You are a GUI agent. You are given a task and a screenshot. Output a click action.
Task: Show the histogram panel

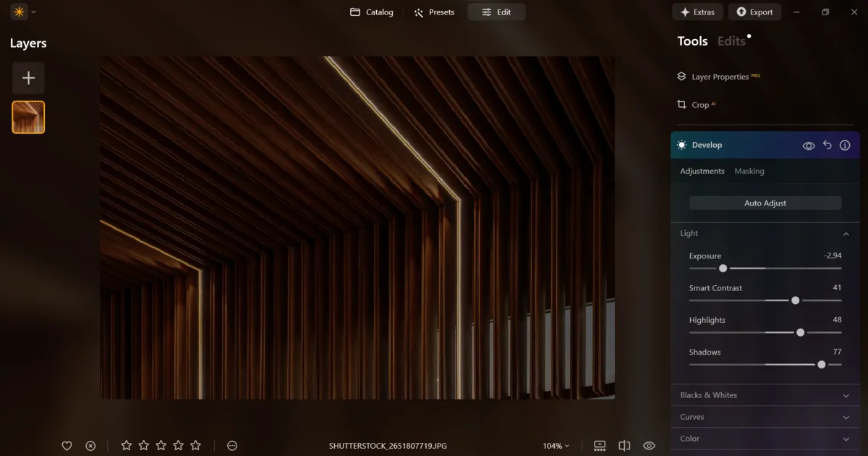599,445
